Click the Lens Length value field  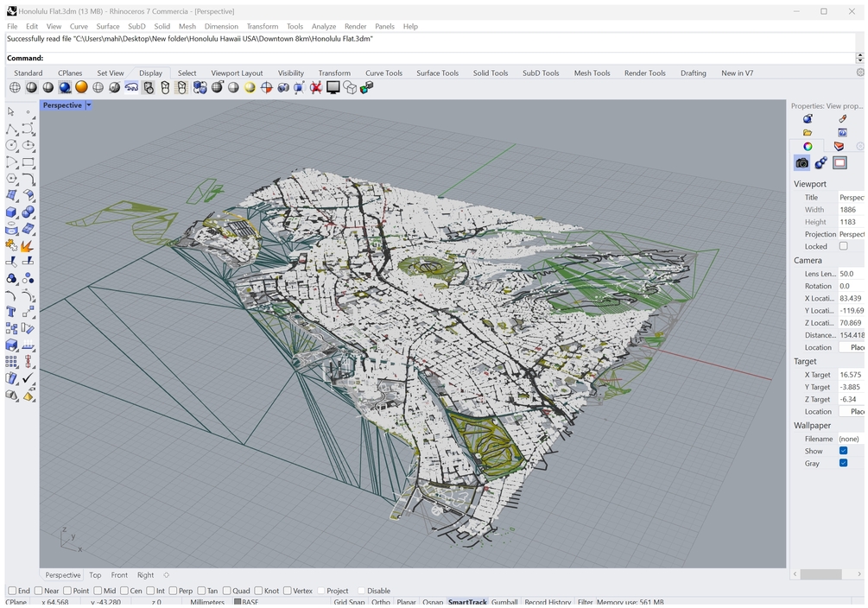point(852,274)
